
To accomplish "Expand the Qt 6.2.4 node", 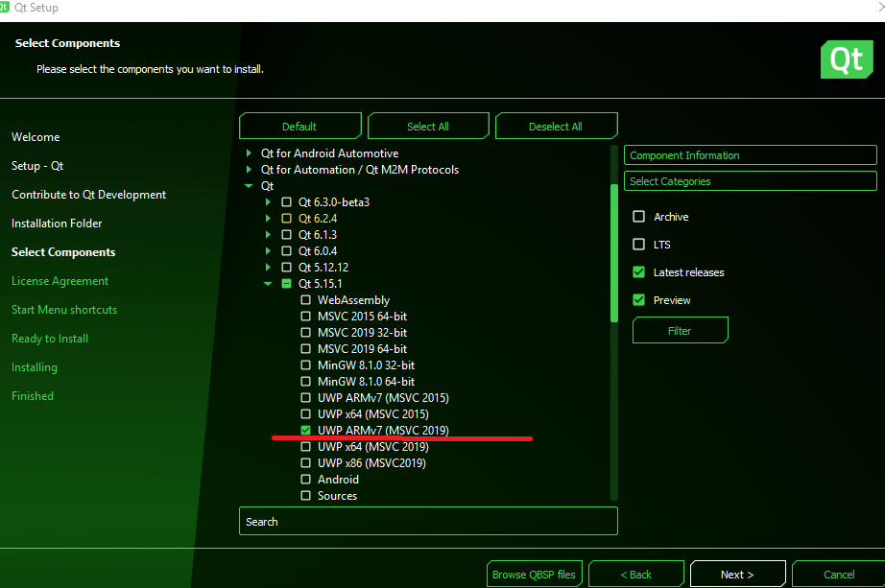I will (x=268, y=219).
